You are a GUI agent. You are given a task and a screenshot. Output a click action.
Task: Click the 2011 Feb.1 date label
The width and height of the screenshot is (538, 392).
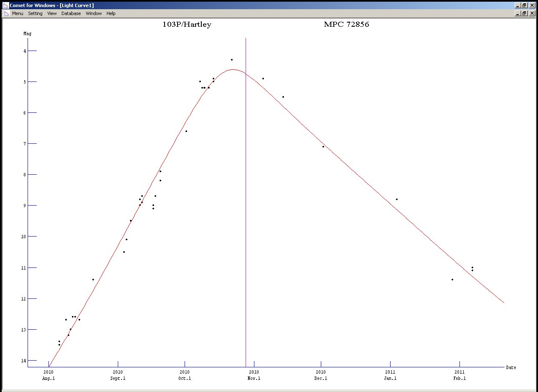point(459,375)
